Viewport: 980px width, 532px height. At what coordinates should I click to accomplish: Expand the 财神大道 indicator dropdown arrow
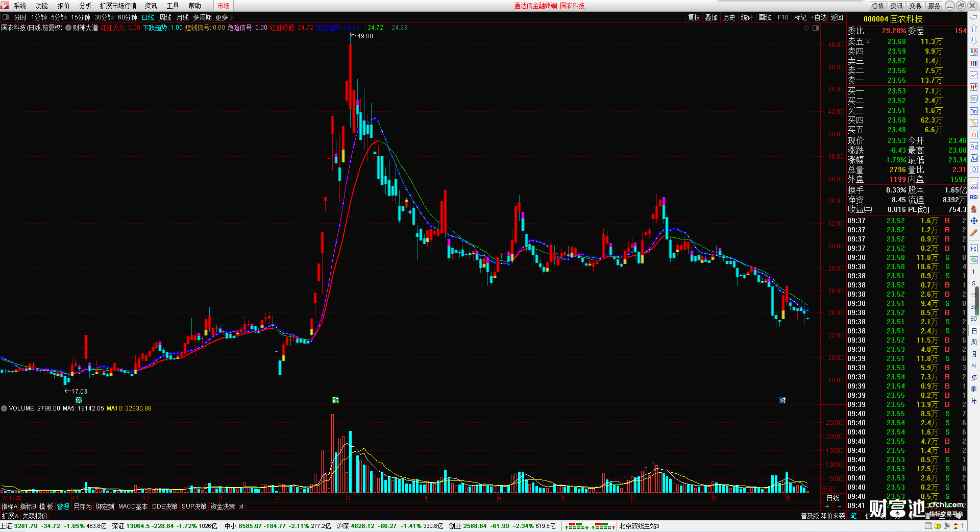[x=68, y=28]
